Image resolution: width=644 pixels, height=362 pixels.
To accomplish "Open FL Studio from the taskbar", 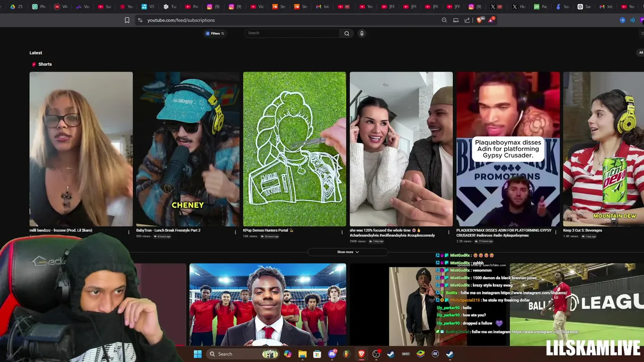I will click(346, 354).
